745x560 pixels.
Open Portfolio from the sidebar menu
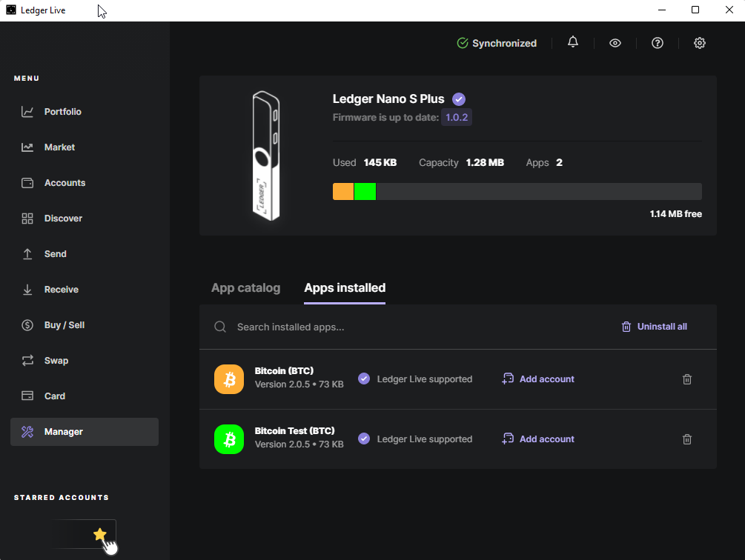coord(62,112)
